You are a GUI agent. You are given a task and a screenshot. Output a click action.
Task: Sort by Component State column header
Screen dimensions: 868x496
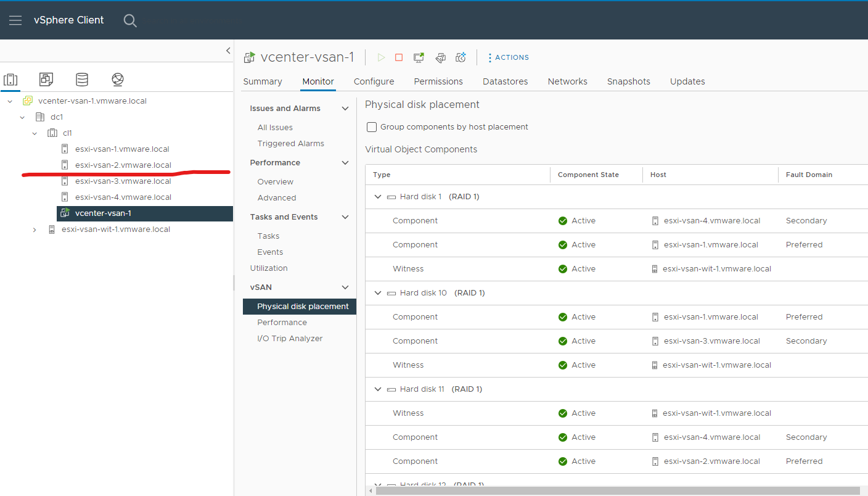(588, 175)
